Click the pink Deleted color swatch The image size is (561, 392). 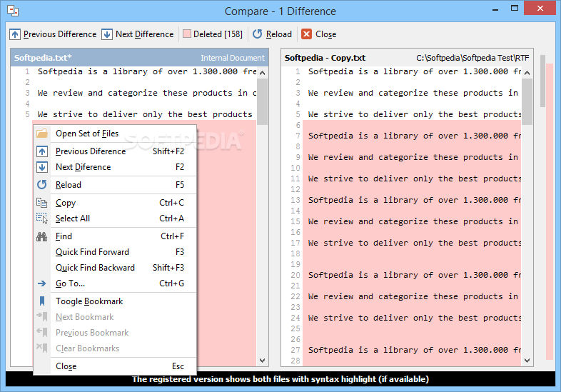[x=187, y=34]
